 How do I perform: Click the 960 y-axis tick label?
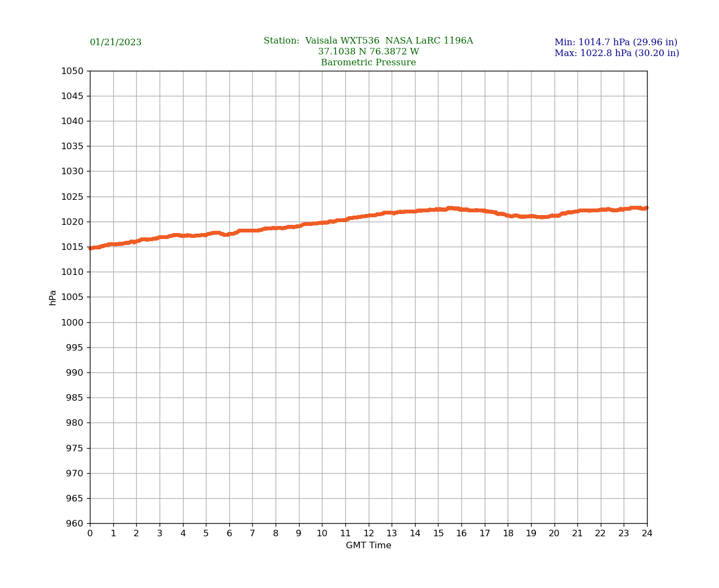(x=75, y=524)
